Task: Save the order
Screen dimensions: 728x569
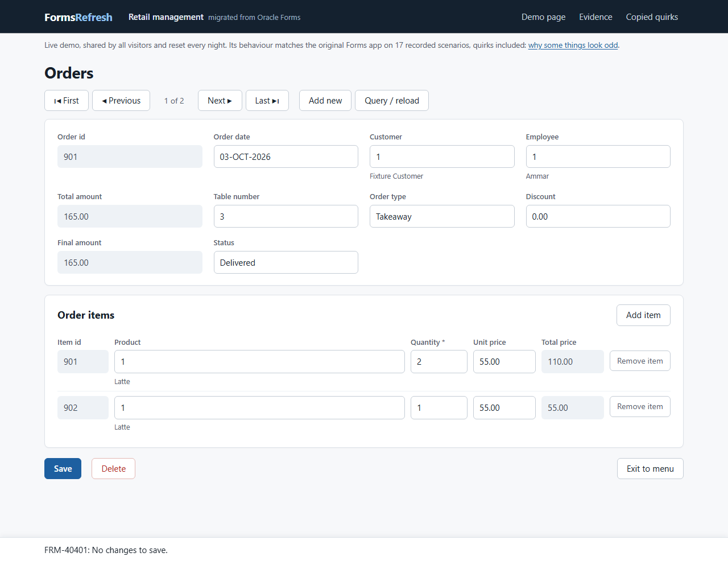Action: [x=63, y=469]
